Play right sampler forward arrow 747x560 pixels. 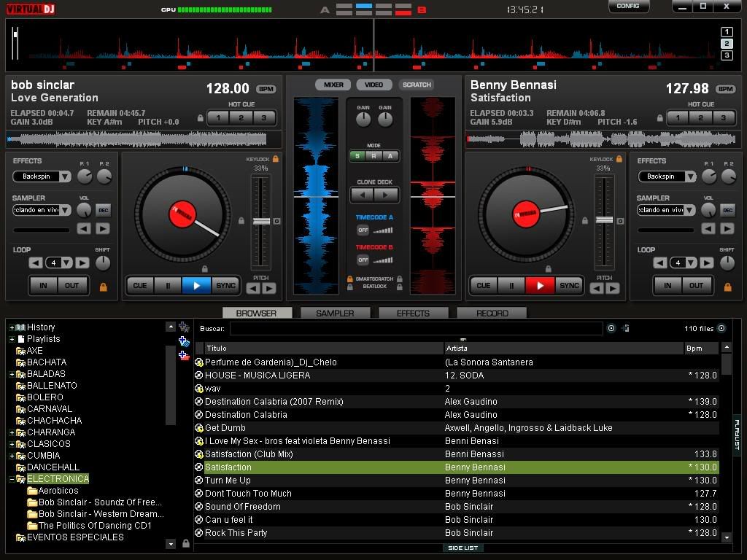tap(727, 228)
